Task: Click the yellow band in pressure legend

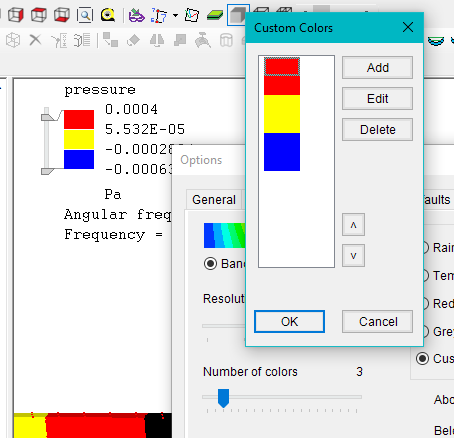Action: (79, 140)
